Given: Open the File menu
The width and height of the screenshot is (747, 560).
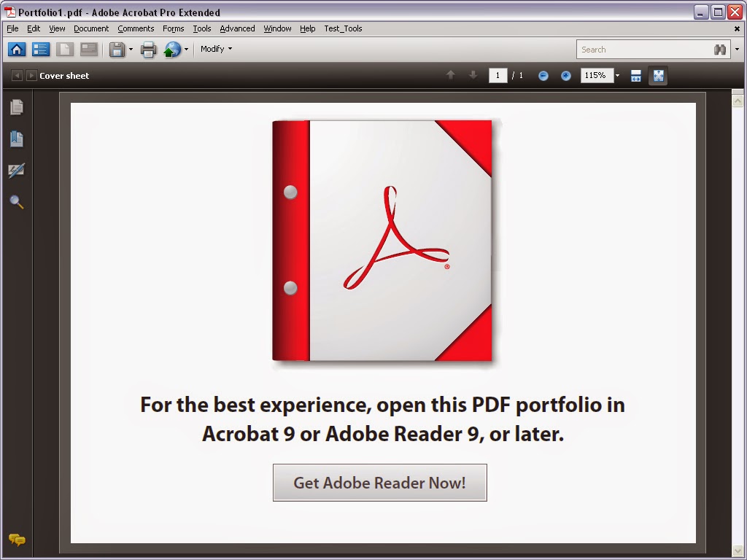Looking at the screenshot, I should (13, 28).
